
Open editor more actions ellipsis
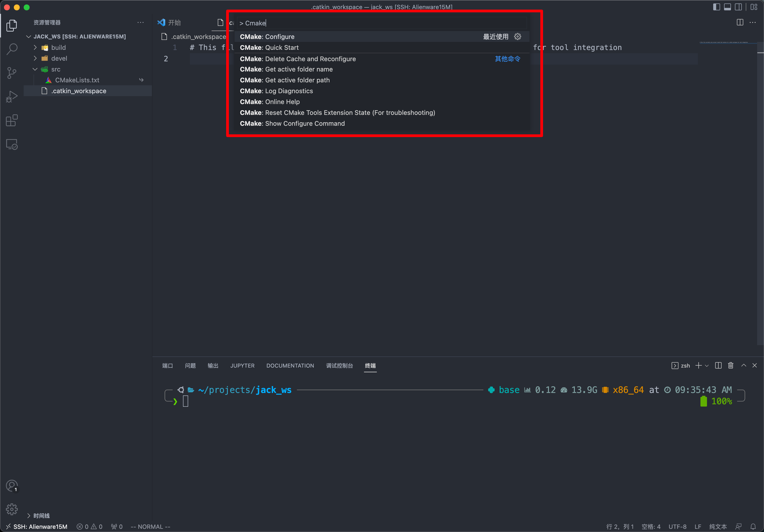[753, 22]
